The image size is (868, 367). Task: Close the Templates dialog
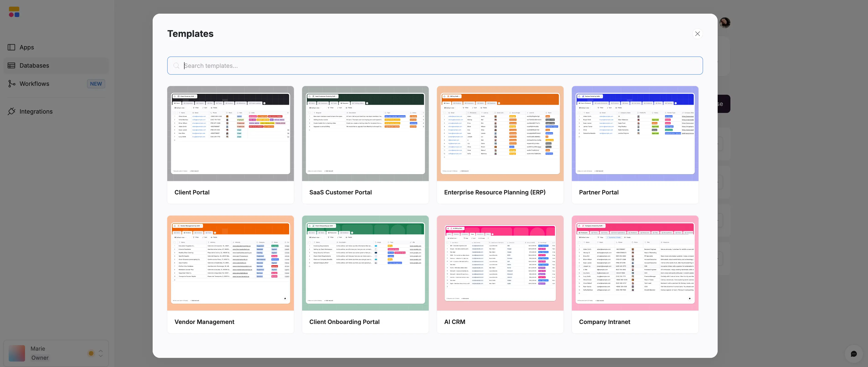point(697,34)
